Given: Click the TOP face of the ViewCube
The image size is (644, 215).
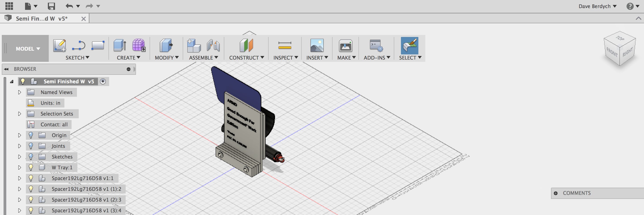Looking at the screenshot, I should click(x=620, y=38).
